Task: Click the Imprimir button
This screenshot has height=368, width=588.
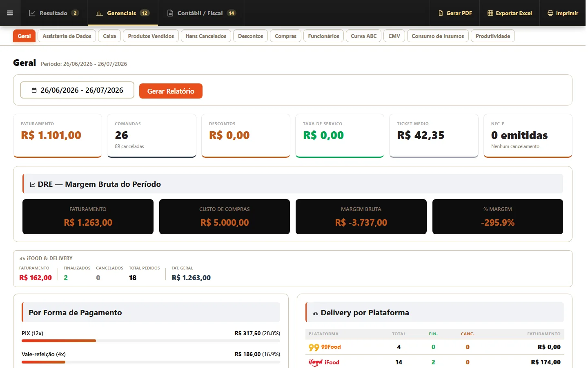Action: [563, 13]
